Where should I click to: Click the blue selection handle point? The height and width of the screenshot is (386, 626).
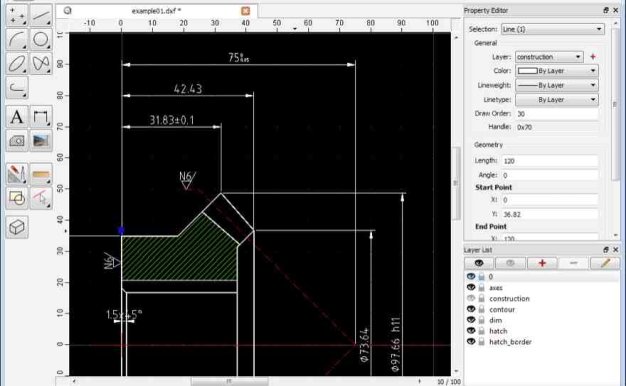pos(121,230)
